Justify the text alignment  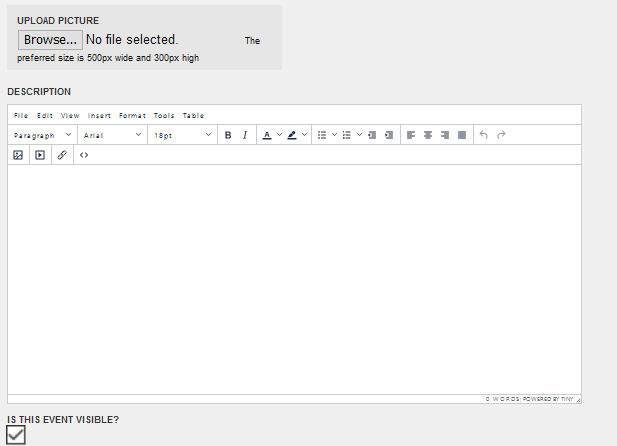click(x=462, y=135)
